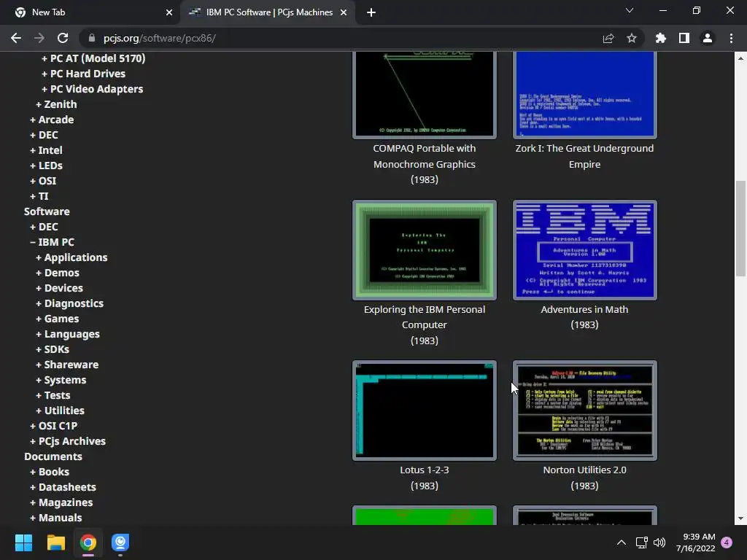
Task: Open the volume speaker tray icon
Action: tap(659, 542)
